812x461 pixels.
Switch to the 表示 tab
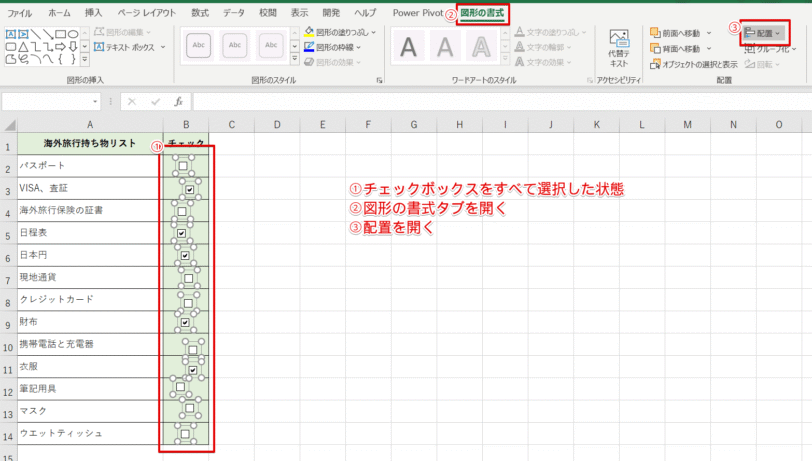299,13
